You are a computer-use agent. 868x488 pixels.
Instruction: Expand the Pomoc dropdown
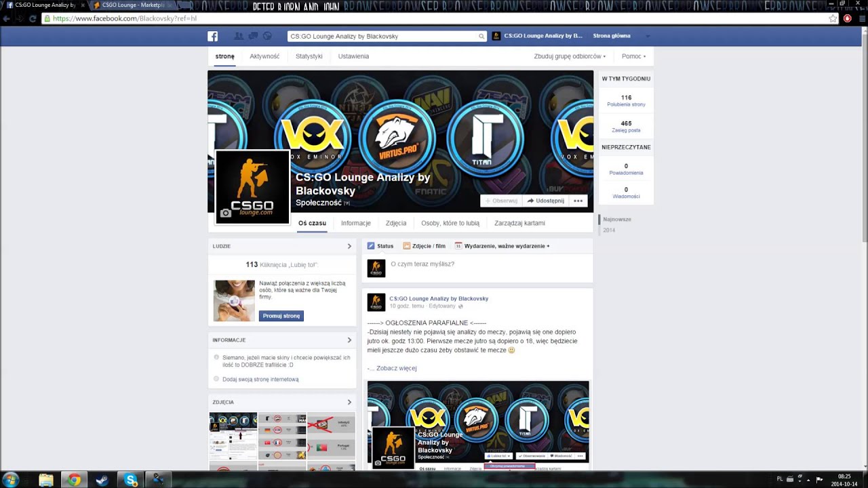tap(633, 56)
